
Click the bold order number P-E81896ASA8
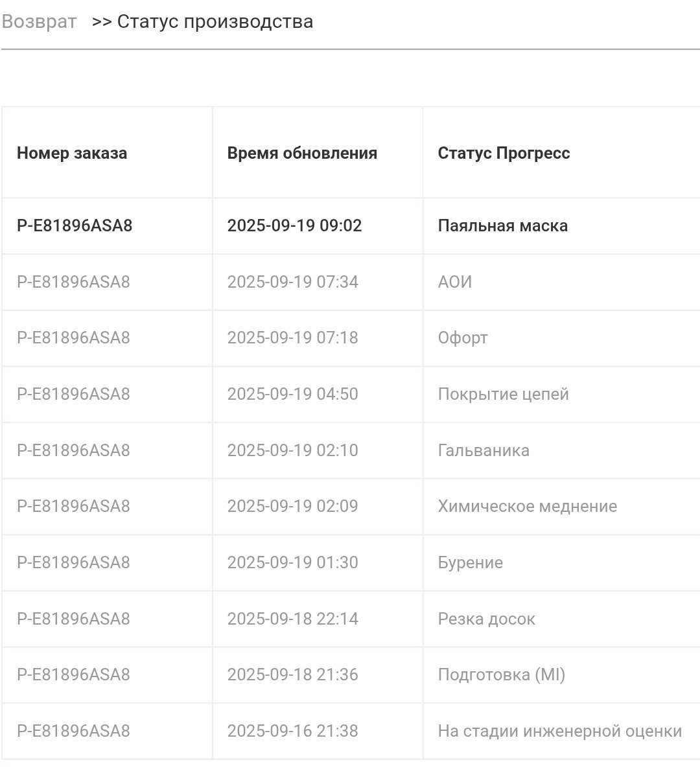[x=75, y=225]
